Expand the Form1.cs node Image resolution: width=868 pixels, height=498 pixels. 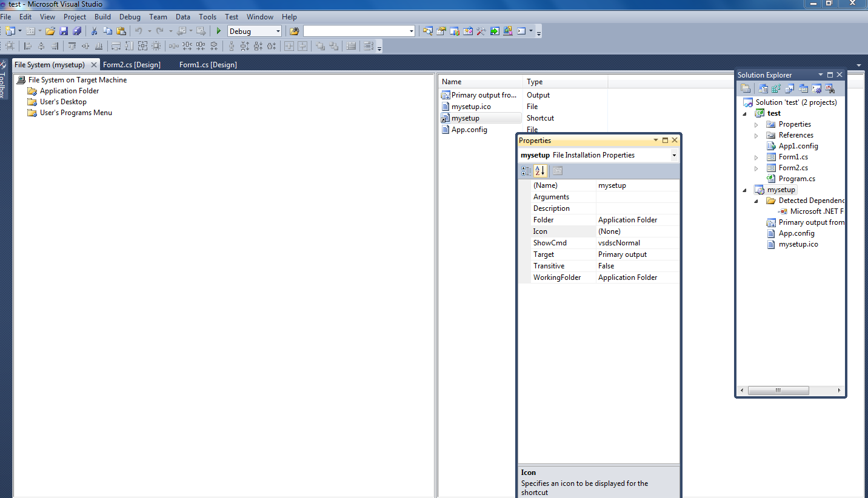pyautogui.click(x=756, y=157)
